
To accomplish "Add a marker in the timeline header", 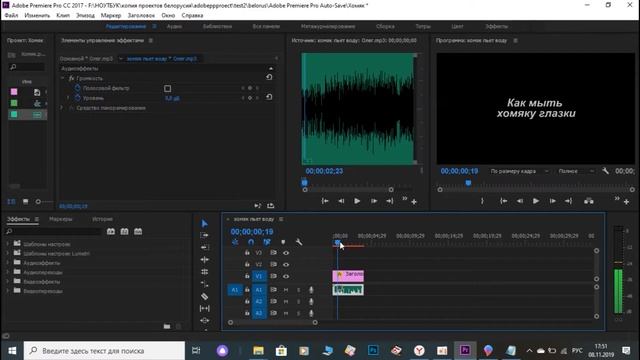I will 283,242.
